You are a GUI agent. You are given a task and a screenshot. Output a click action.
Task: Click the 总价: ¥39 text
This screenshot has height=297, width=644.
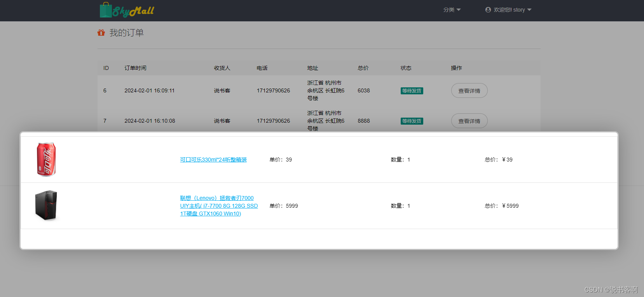tap(499, 160)
